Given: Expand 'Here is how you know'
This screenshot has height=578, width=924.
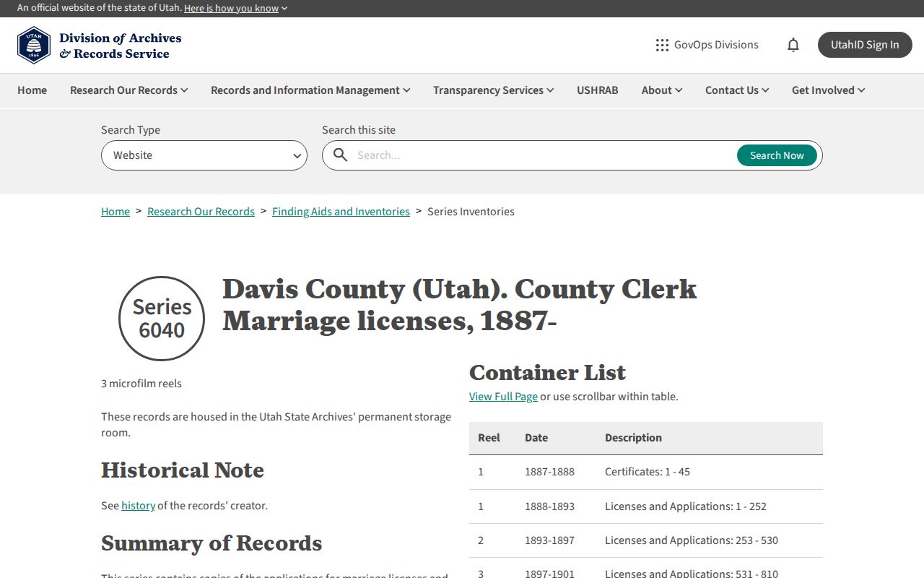Looking at the screenshot, I should pyautogui.click(x=235, y=8).
